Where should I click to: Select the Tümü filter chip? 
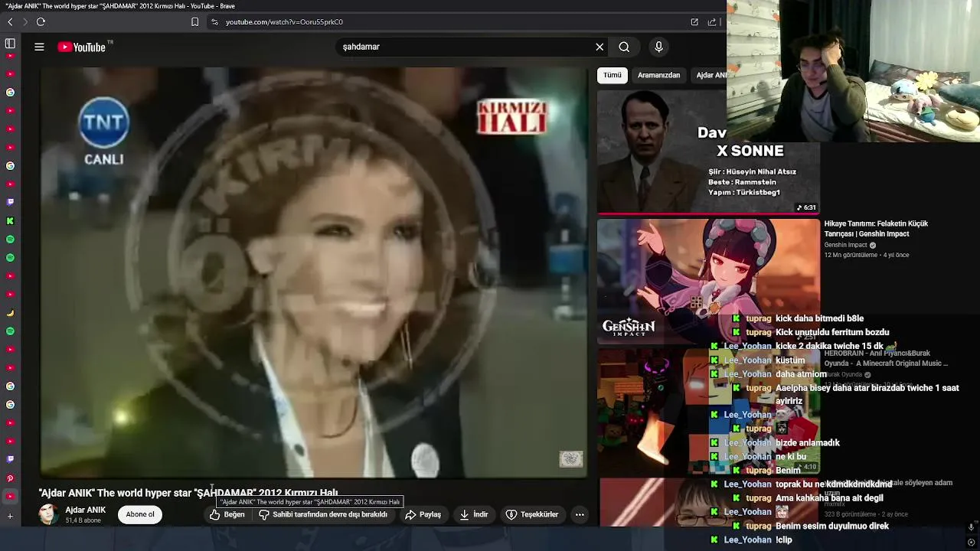[612, 75]
